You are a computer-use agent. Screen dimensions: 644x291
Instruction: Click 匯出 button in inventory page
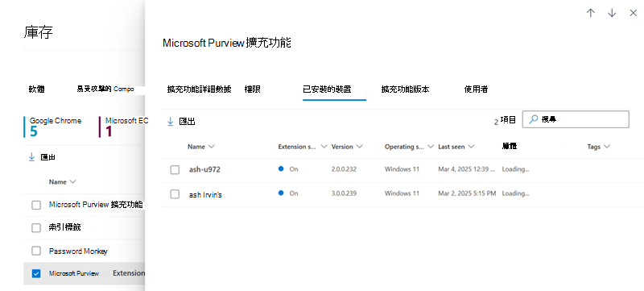[x=42, y=157]
